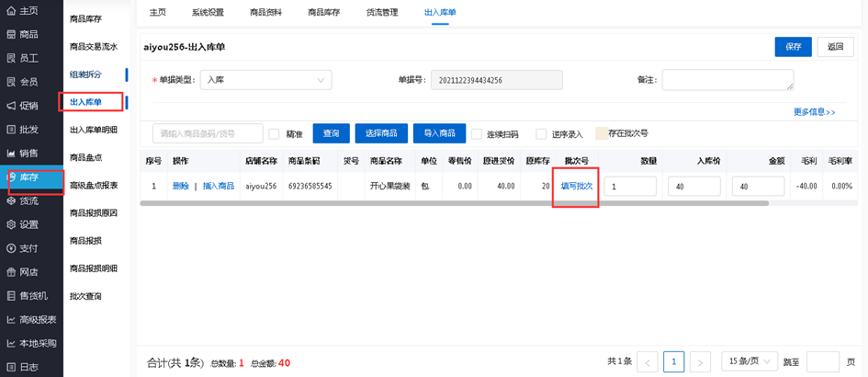Open 出入库单明细 in the submenu

tap(94, 131)
